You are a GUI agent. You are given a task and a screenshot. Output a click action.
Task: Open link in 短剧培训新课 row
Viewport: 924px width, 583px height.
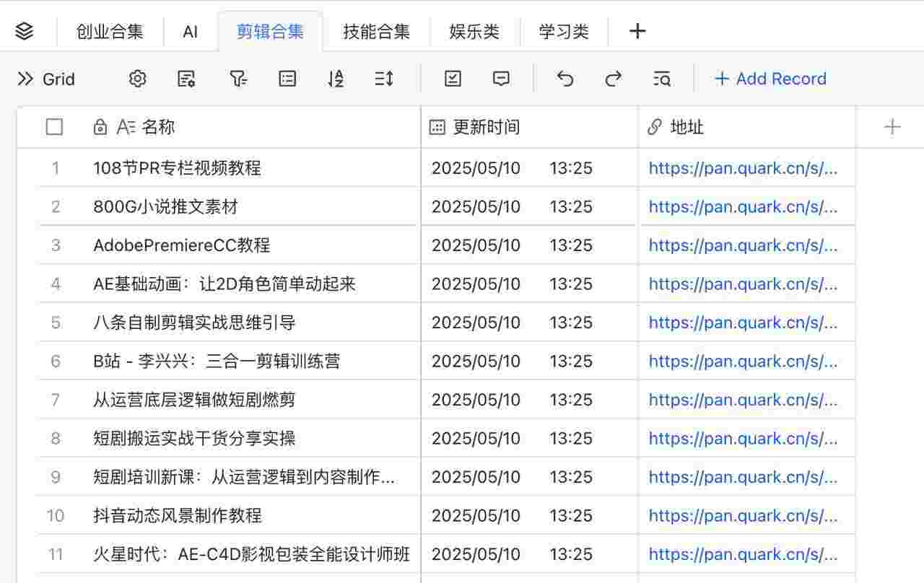point(743,477)
